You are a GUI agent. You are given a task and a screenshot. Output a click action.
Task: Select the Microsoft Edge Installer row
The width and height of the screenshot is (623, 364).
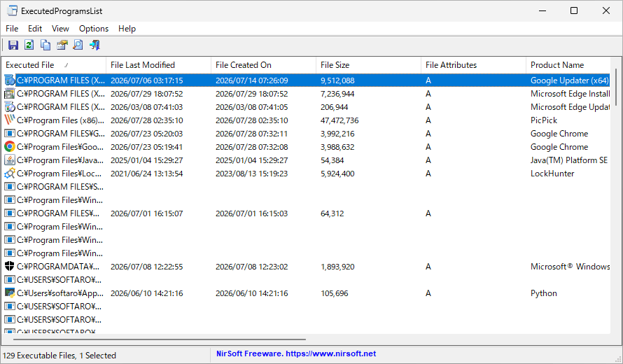click(307, 94)
